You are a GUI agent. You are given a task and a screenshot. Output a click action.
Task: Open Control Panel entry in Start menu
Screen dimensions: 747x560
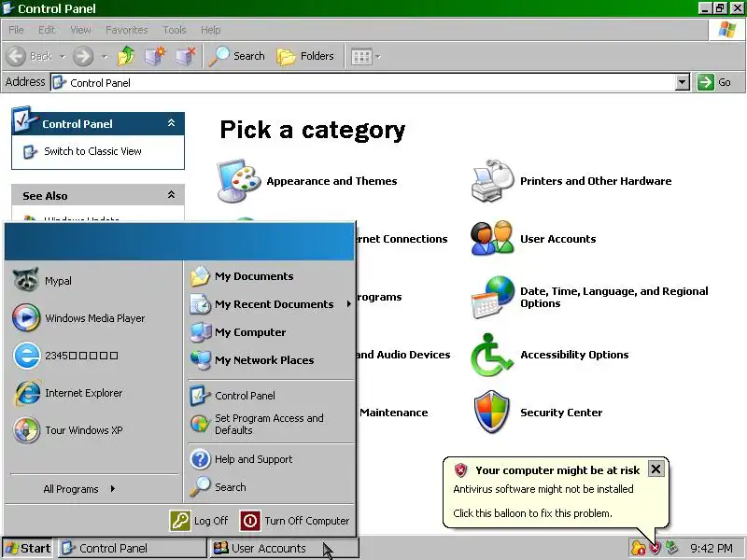click(271, 395)
